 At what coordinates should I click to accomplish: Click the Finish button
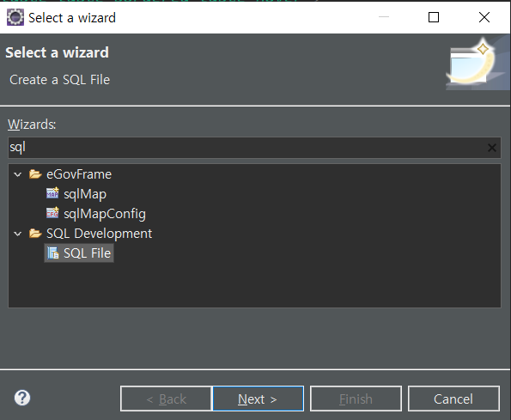pos(356,399)
